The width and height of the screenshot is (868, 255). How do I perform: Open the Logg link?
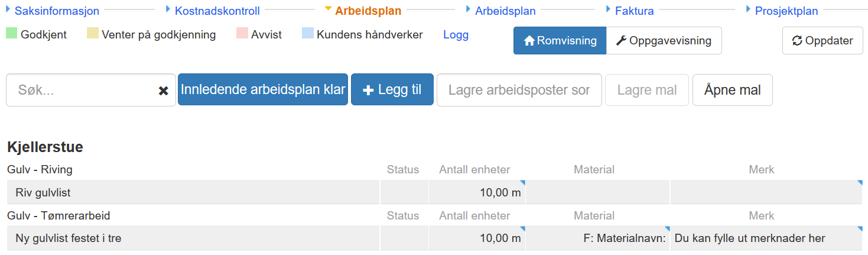pos(456,35)
